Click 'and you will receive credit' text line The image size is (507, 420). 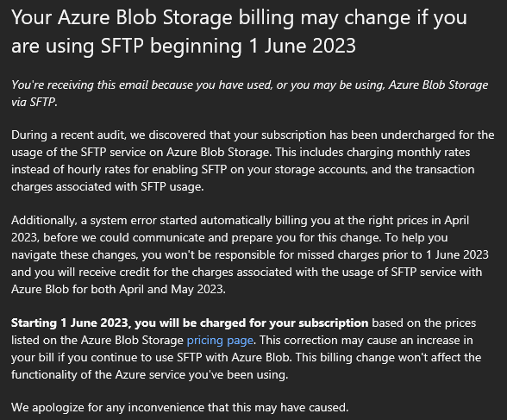click(247, 272)
